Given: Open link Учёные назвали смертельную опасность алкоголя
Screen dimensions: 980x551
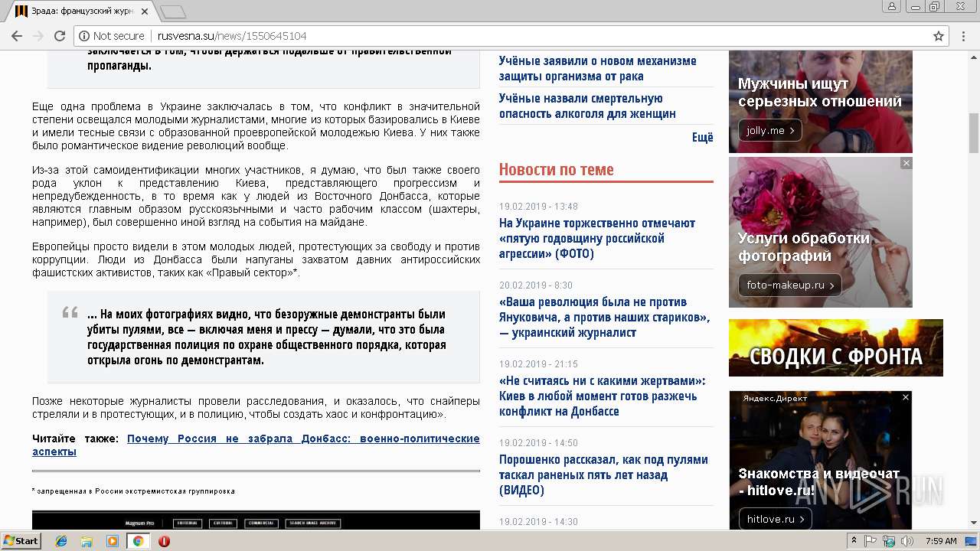Looking at the screenshot, I should [x=587, y=106].
